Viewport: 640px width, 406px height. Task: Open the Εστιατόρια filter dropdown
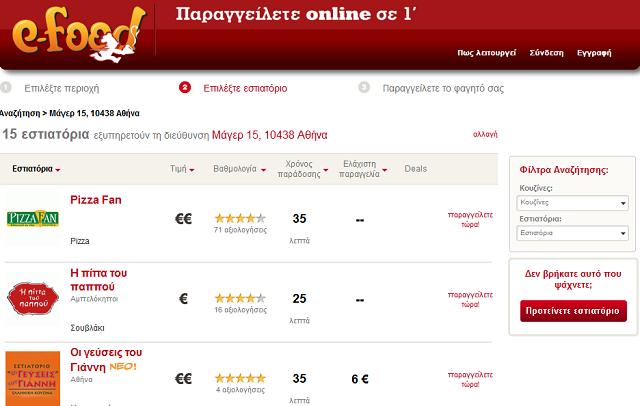pyautogui.click(x=572, y=233)
